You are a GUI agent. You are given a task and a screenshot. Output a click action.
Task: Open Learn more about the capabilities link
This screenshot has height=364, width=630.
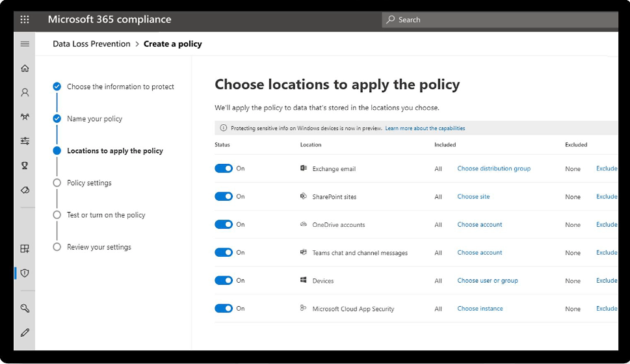[425, 128]
